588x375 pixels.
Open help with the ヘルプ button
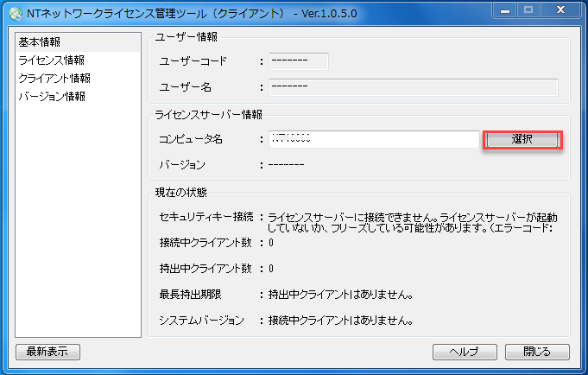(x=465, y=352)
